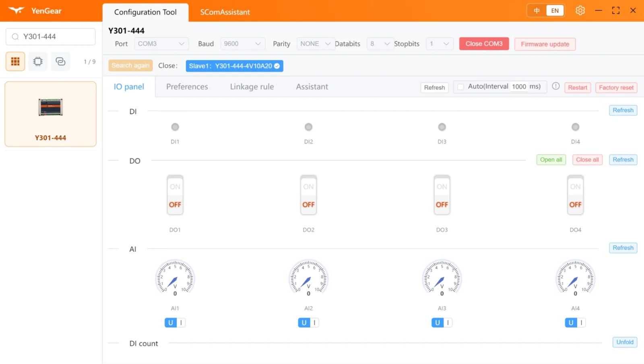Select the grid view icon in sidebar
Image resolution: width=644 pixels, height=364 pixels.
coord(15,62)
